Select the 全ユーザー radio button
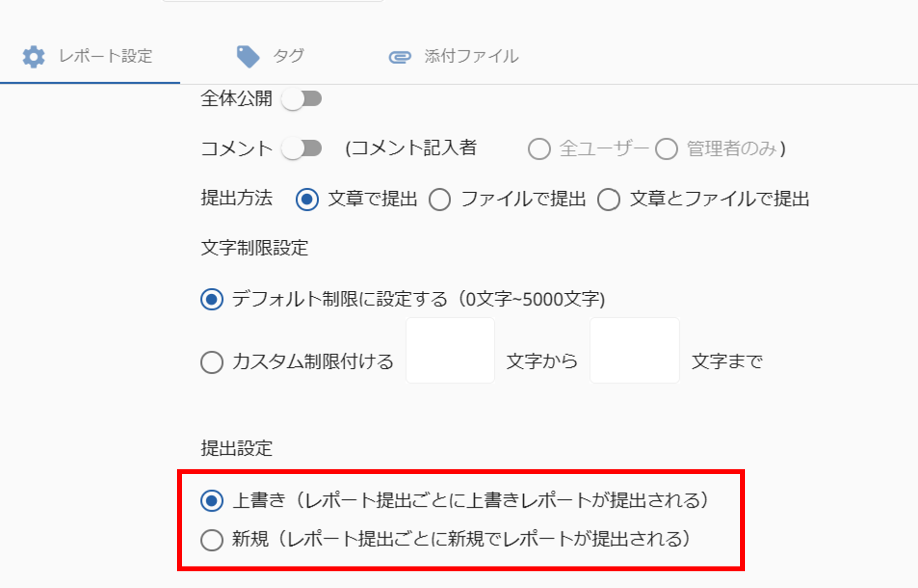 539,149
